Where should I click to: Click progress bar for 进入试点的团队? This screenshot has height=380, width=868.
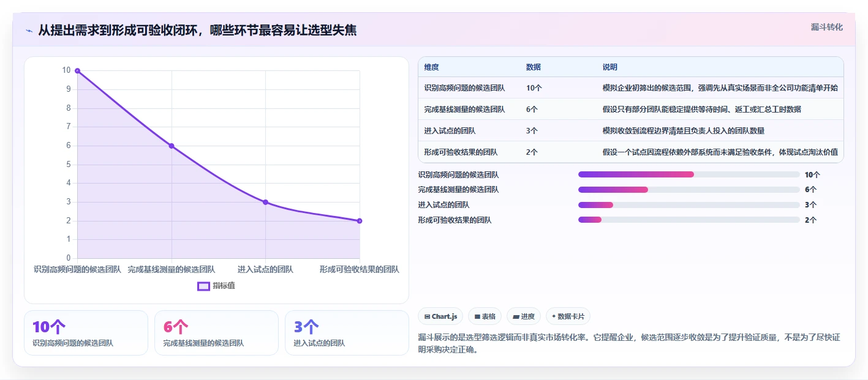[689, 205]
